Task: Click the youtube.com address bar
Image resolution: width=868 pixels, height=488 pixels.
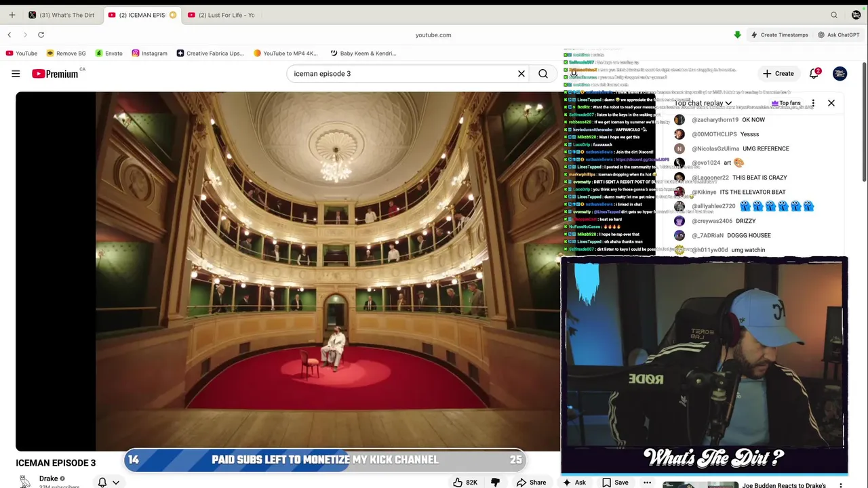Action: point(433,35)
